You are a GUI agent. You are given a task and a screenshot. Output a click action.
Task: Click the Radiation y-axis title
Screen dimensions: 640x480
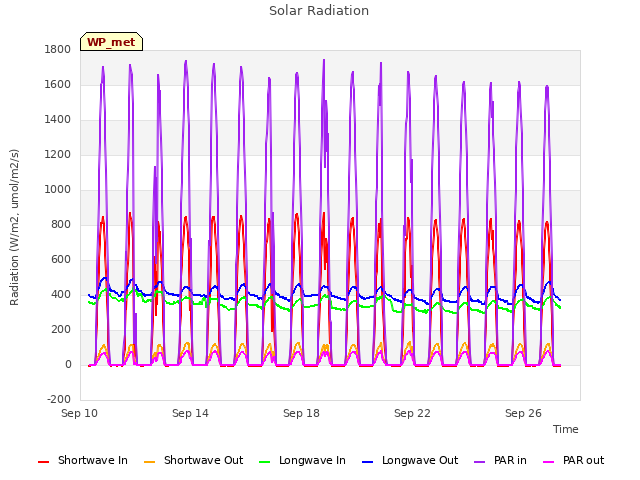click(14, 227)
